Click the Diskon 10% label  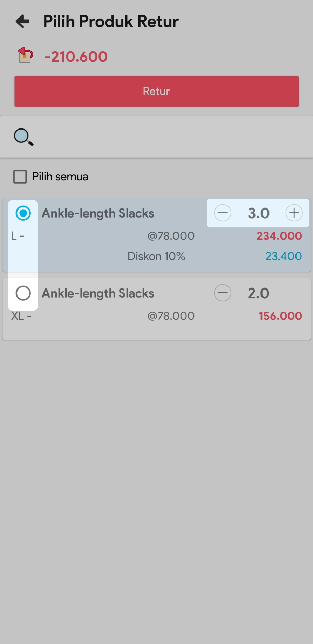(x=156, y=256)
